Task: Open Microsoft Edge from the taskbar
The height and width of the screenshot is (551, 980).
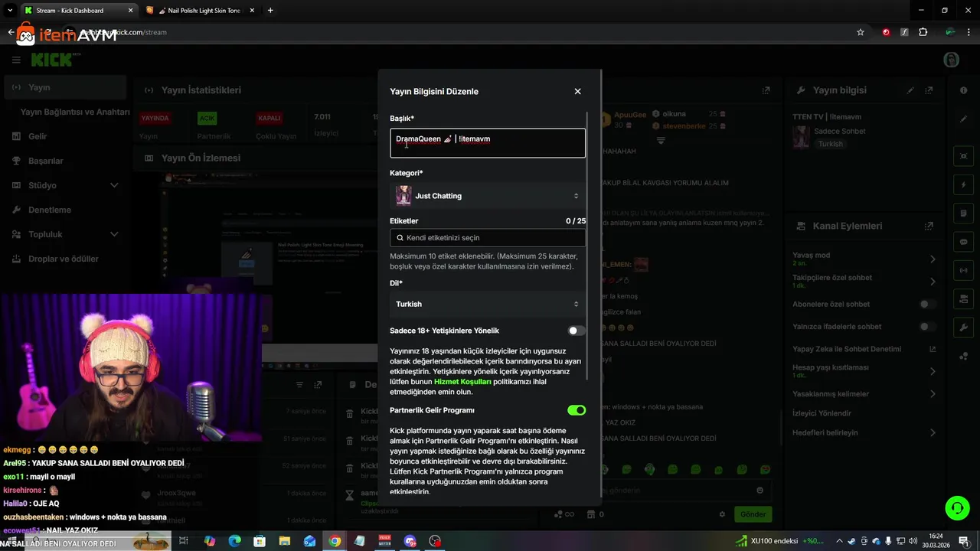Action: (234, 541)
